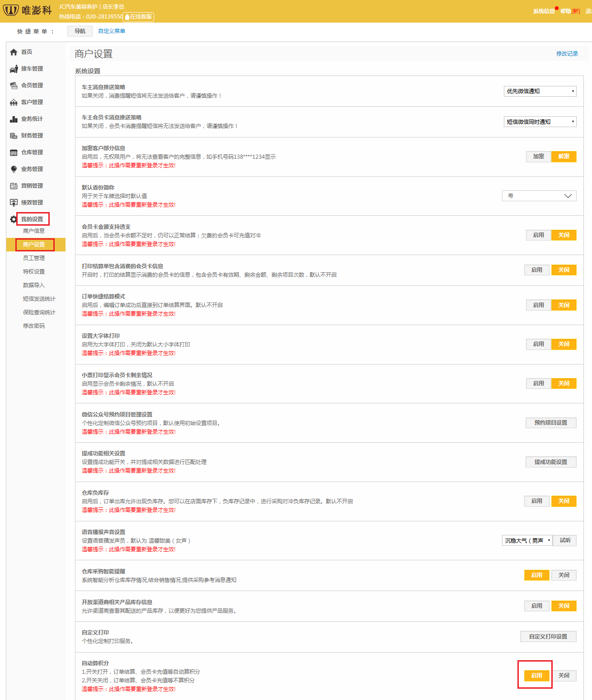The width and height of the screenshot is (592, 700).
Task: Click 试听 to preview the voice
Action: pyautogui.click(x=565, y=541)
